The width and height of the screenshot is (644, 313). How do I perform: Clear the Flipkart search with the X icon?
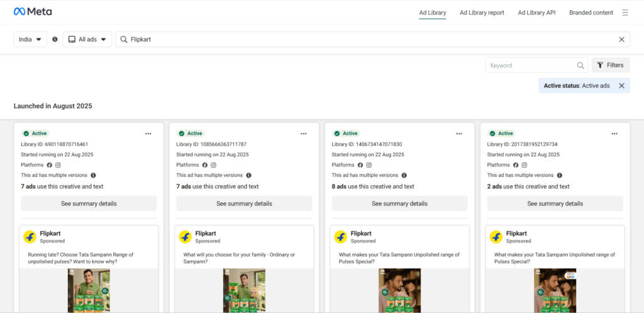[x=621, y=40]
